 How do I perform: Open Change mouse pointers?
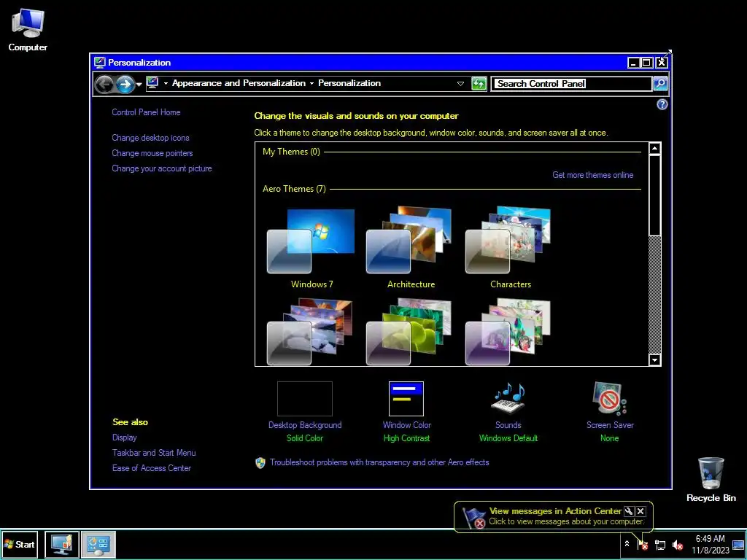point(152,153)
